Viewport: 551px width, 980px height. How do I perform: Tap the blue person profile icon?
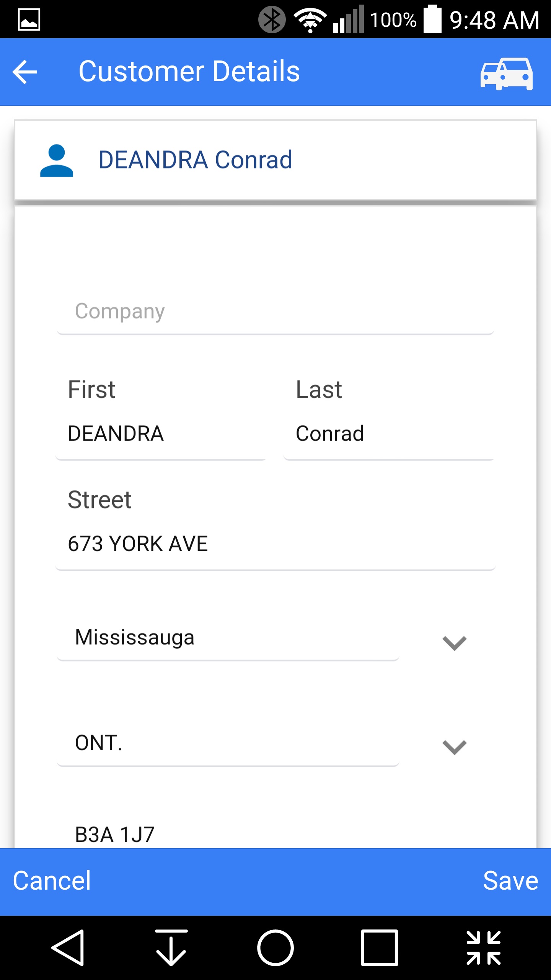point(57,160)
